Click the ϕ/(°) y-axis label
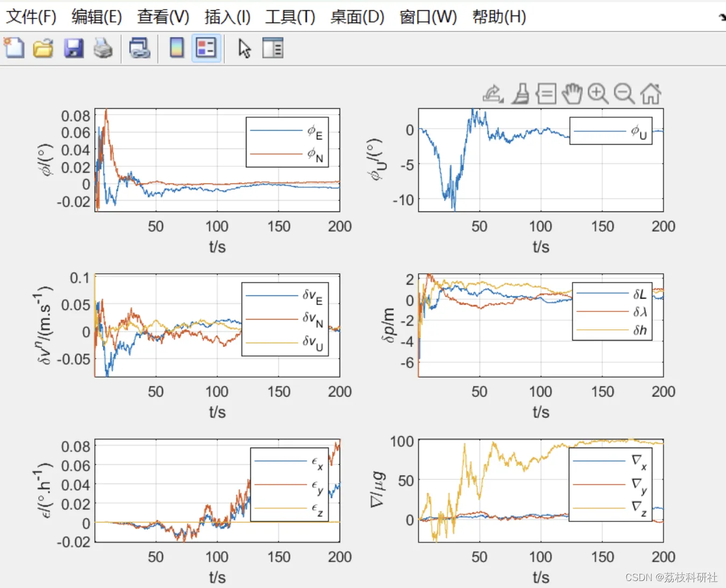The height and width of the screenshot is (588, 726). [x=47, y=160]
